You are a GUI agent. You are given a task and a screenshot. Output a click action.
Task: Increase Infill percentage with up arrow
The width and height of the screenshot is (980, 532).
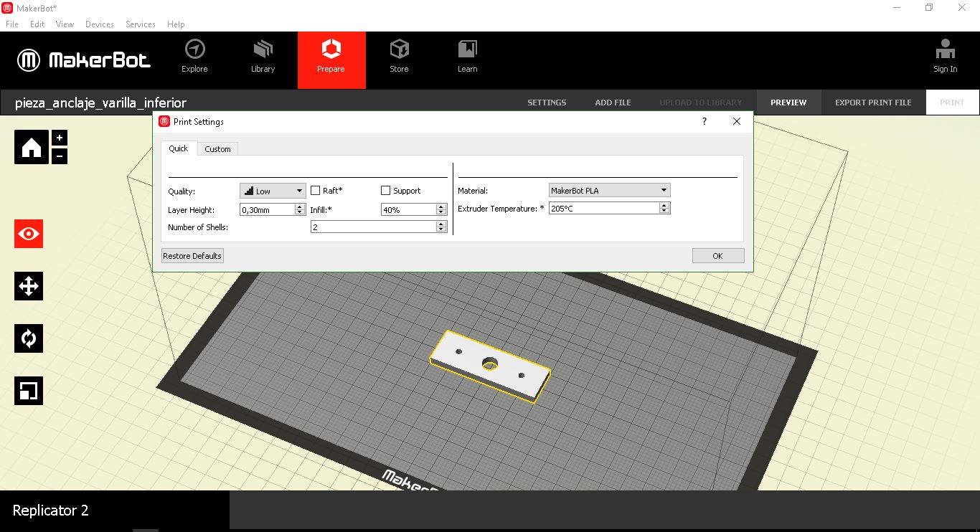[x=441, y=206]
